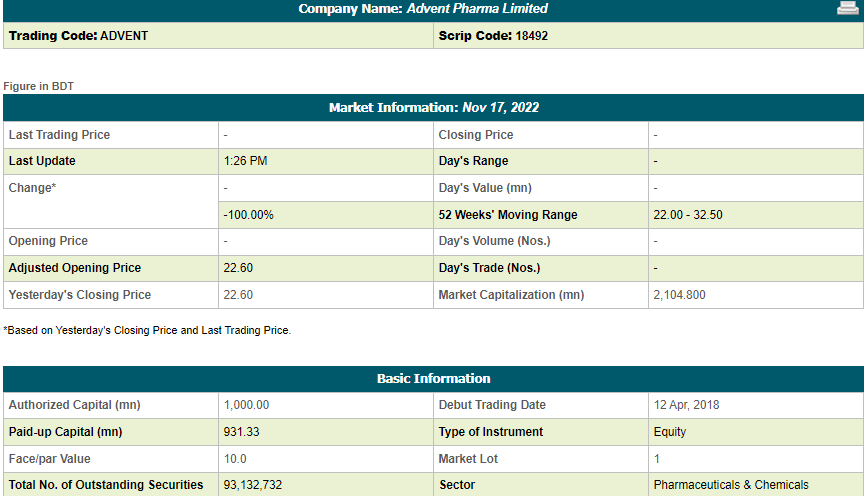Click the Day's Range label
Image resolution: width=867 pixels, height=496 pixels.
473,161
